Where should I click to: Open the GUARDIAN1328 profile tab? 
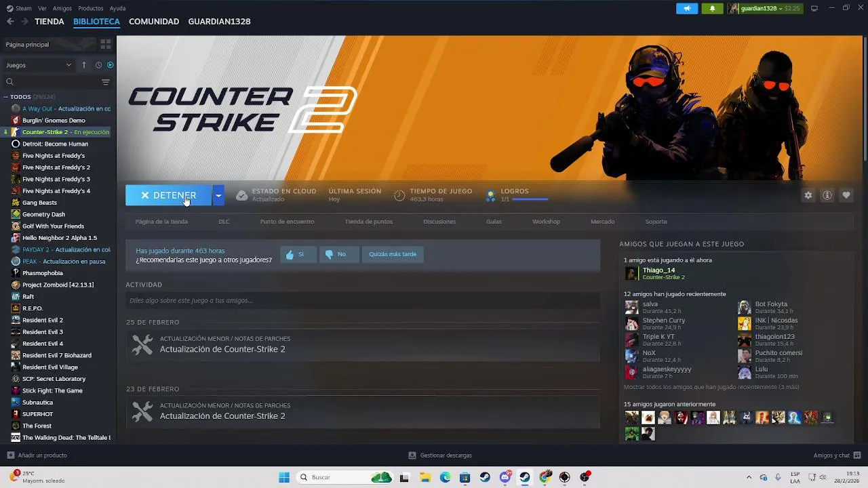[x=219, y=22]
